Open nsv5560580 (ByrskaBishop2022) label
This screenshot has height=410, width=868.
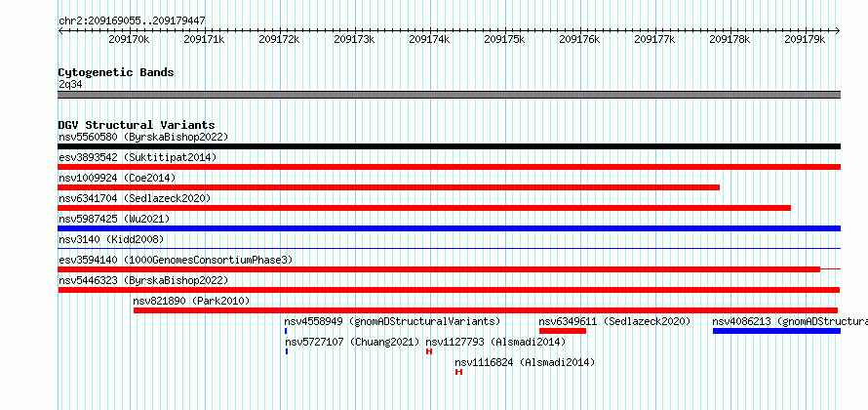(143, 137)
